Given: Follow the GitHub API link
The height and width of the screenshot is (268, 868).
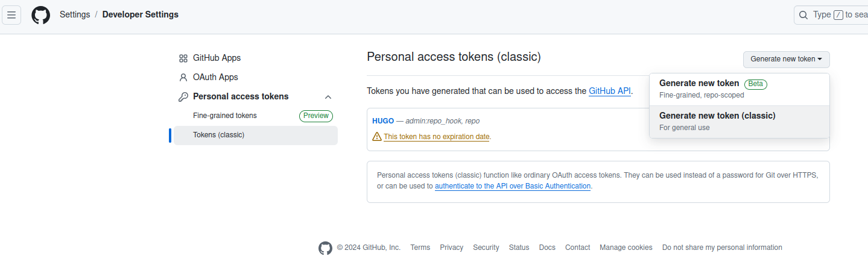Looking at the screenshot, I should 610,92.
